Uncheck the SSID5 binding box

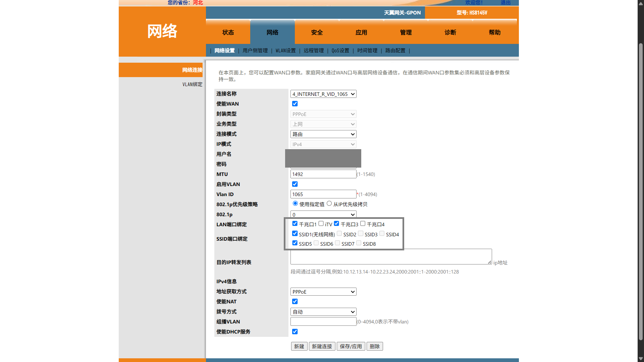(x=295, y=243)
